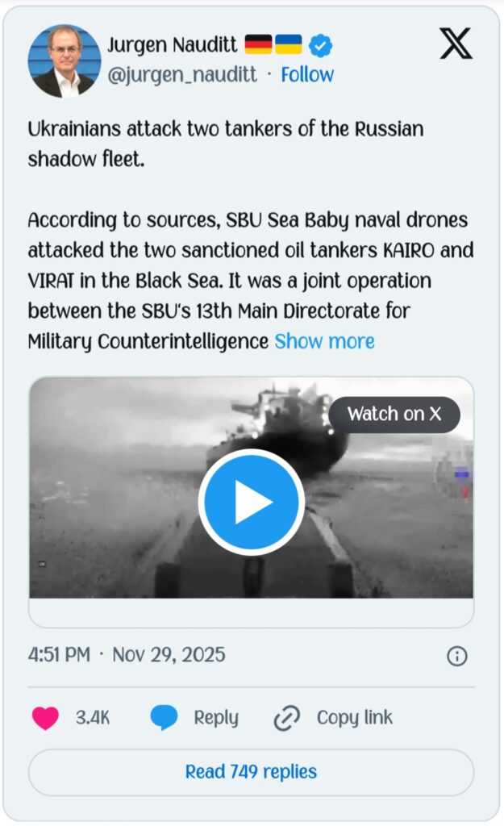Click the Read 749 replies button
Screen dimensions: 504x826
[x=251, y=772]
